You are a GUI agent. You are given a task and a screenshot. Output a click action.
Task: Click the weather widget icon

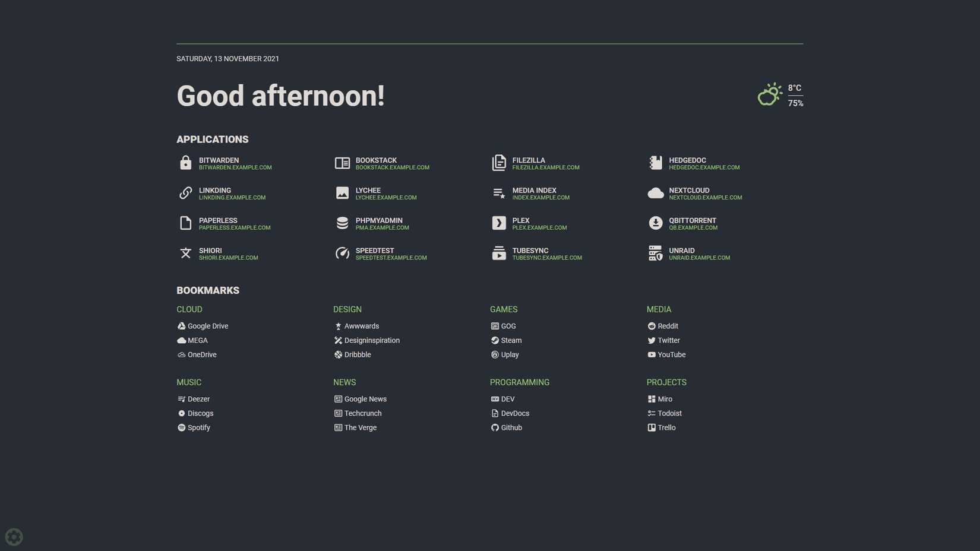(770, 95)
